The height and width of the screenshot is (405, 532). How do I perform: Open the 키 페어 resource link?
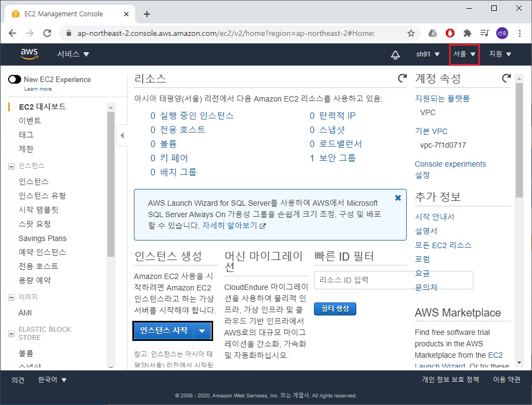(x=174, y=158)
